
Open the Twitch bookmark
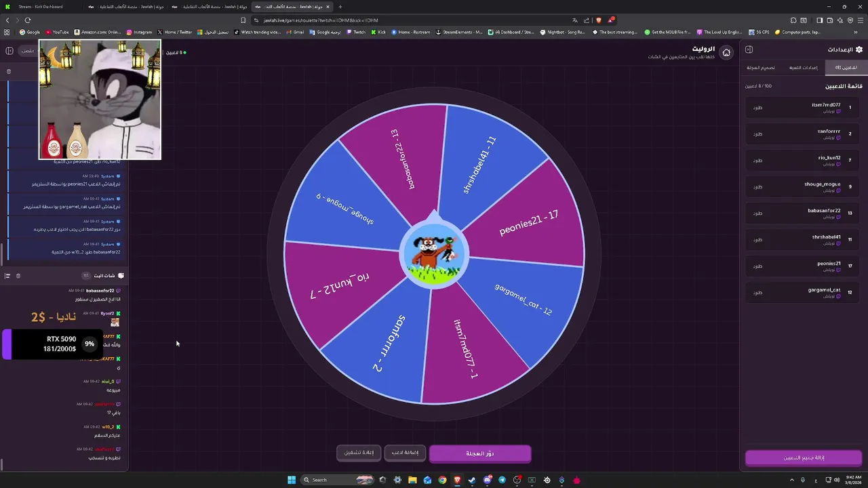[356, 32]
